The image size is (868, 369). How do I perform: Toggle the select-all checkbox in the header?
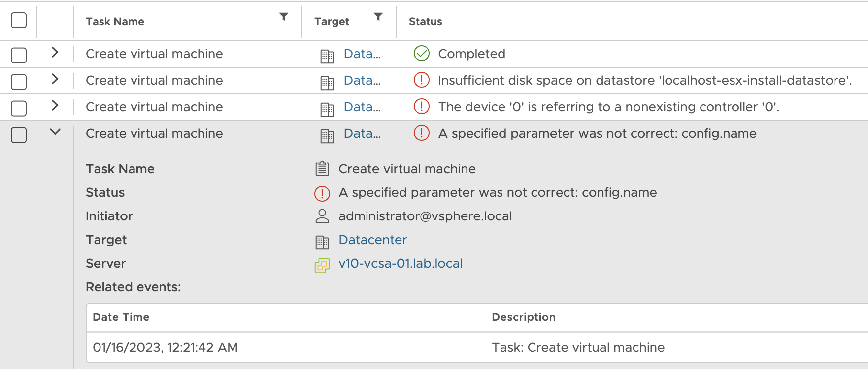[19, 21]
